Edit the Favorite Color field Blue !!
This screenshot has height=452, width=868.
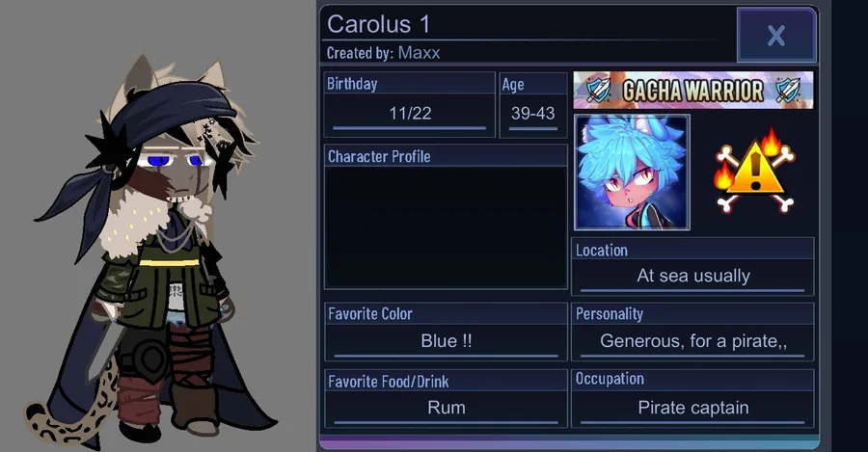pos(447,341)
